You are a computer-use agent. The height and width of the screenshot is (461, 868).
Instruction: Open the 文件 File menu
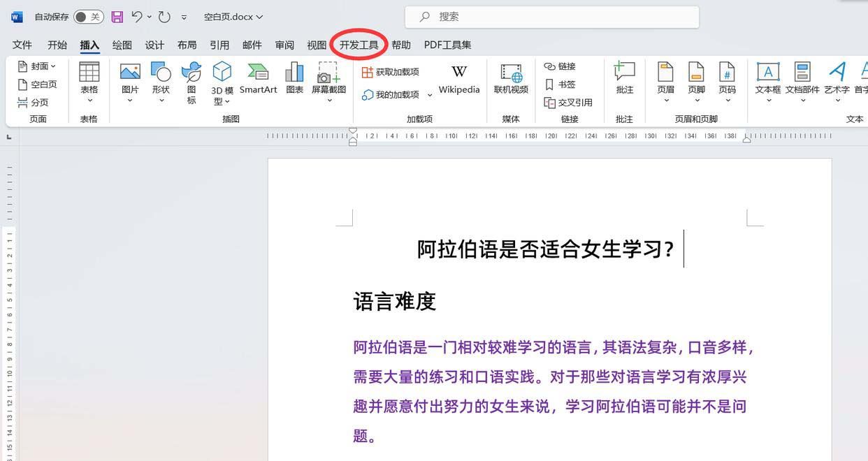[22, 45]
